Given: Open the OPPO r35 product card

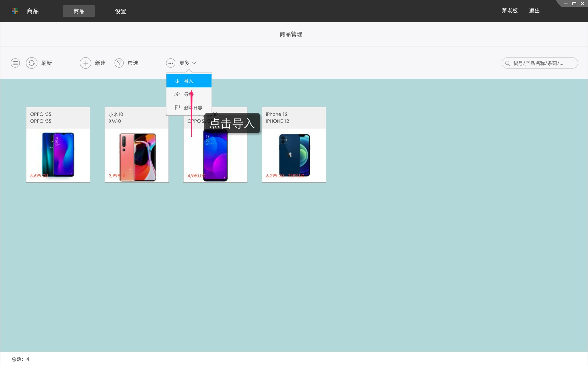Looking at the screenshot, I should point(58,145).
